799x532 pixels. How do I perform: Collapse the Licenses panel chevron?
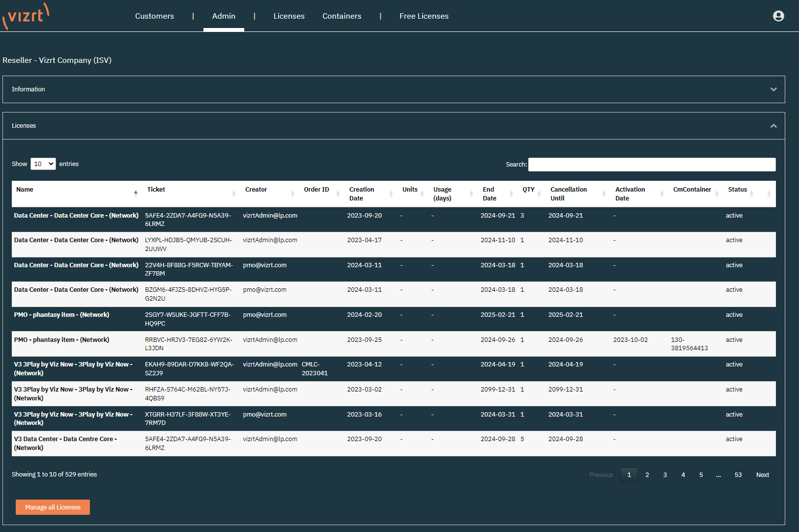click(x=773, y=126)
